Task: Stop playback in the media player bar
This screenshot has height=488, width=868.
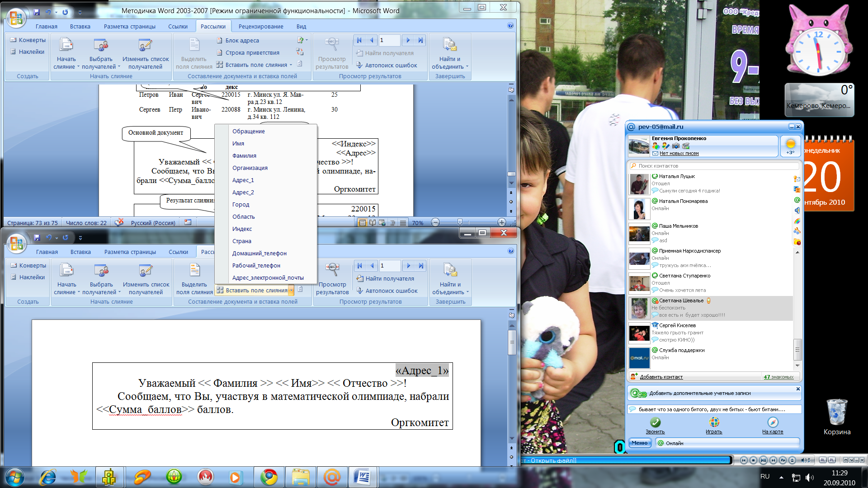Action: [753, 460]
